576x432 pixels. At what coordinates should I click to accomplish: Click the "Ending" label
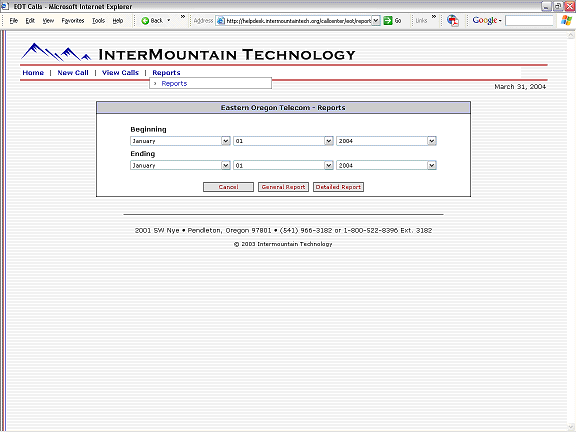[143, 154]
